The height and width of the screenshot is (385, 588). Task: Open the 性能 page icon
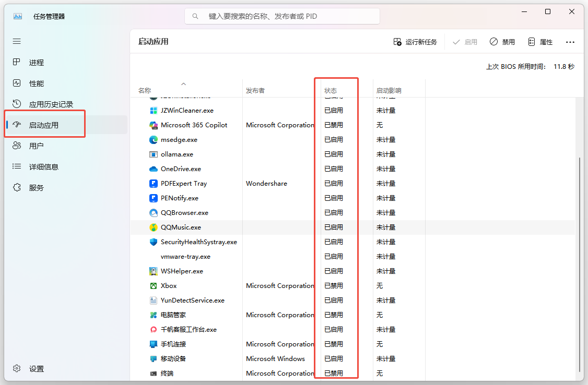(x=17, y=83)
